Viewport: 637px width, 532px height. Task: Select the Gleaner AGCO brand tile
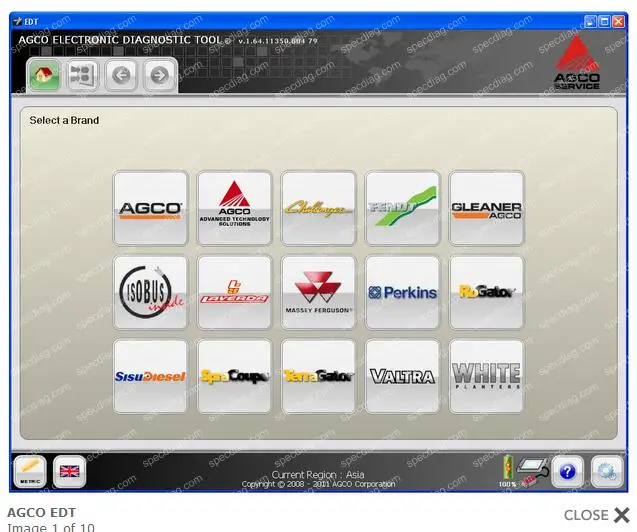pos(486,208)
